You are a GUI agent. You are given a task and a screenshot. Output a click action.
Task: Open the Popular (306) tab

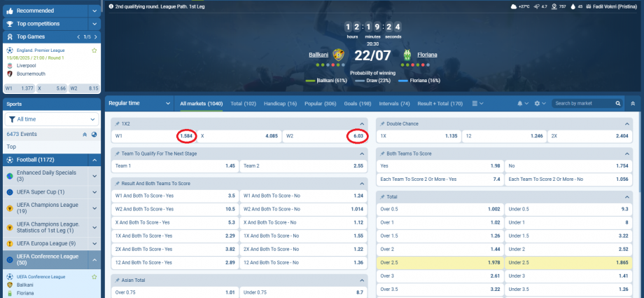(x=321, y=104)
